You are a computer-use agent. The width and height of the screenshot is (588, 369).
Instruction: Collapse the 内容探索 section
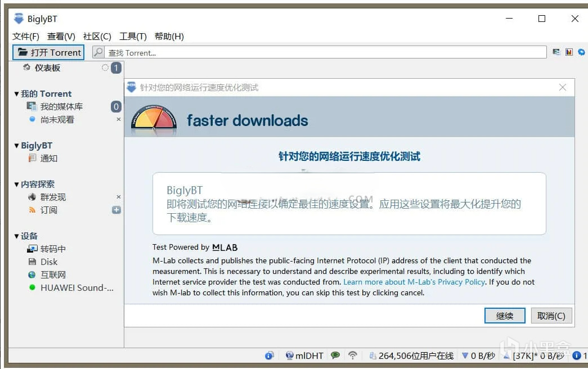[x=16, y=184]
